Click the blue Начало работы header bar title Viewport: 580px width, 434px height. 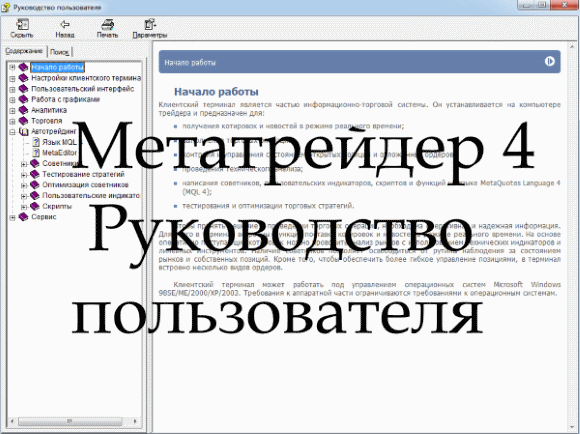point(190,63)
